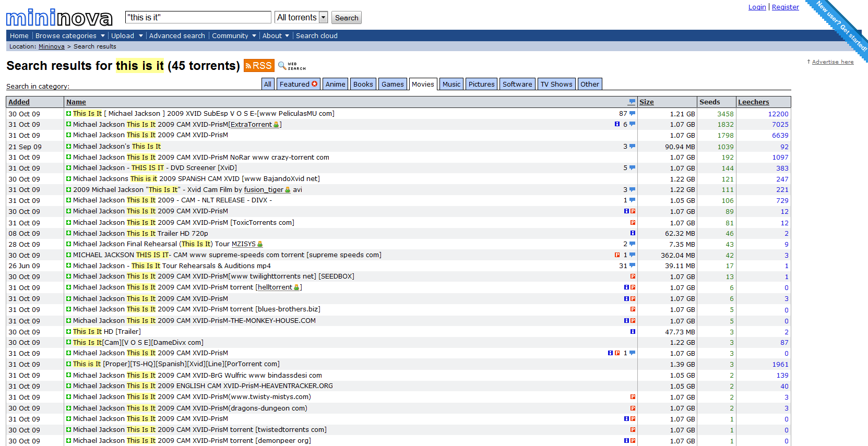
Task: Click the Mininova logo
Action: tap(59, 18)
